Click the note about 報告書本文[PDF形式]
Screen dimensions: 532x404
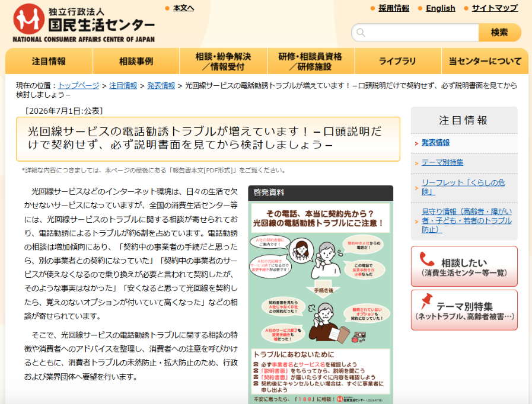pos(154,171)
